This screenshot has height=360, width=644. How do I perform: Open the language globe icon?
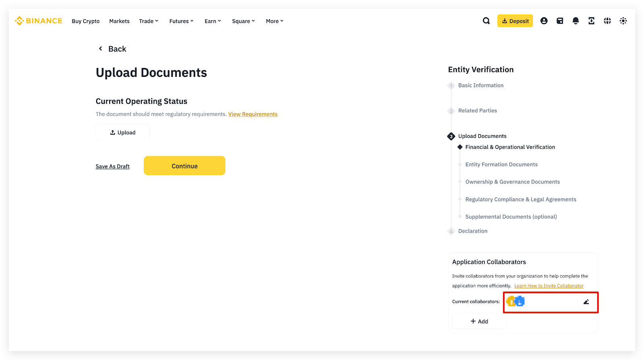(607, 21)
